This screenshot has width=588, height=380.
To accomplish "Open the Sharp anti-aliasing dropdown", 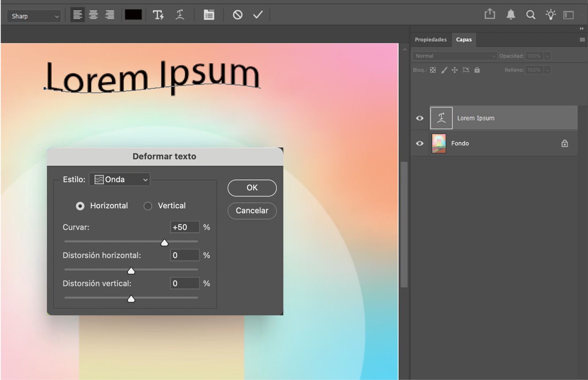I will click(x=33, y=16).
